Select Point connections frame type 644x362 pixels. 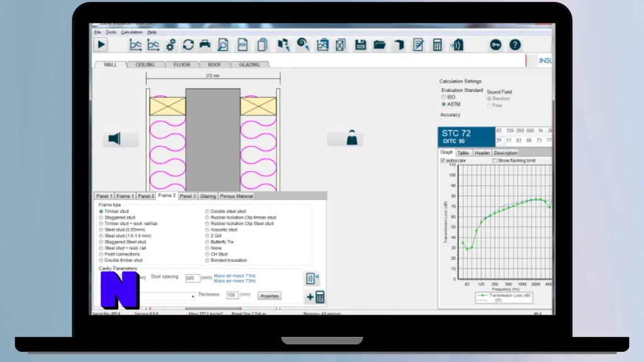pyautogui.click(x=101, y=255)
